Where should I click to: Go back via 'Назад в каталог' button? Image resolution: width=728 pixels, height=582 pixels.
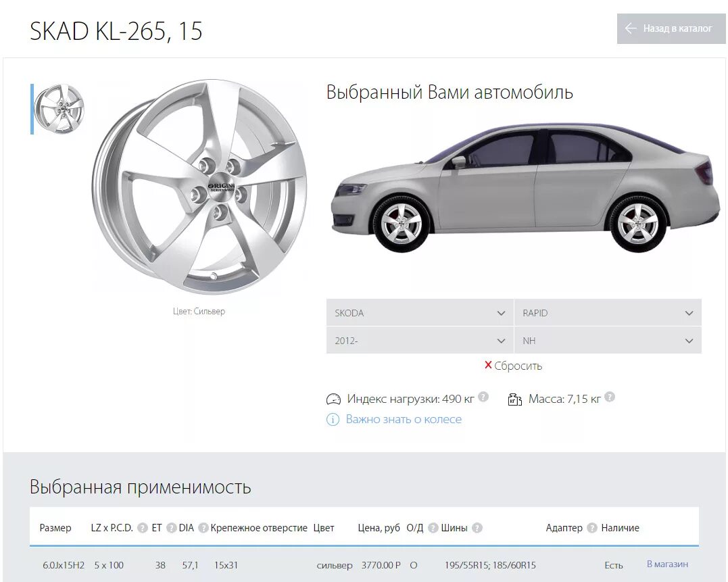[x=671, y=29]
